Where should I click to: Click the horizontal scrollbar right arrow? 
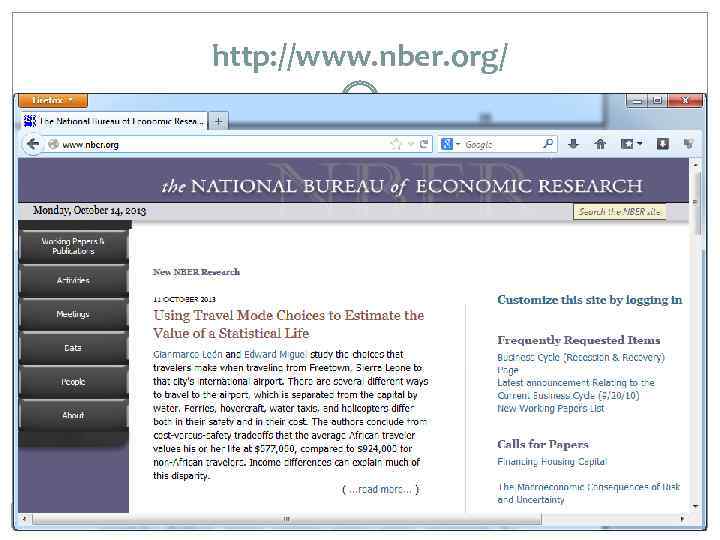coord(682,519)
